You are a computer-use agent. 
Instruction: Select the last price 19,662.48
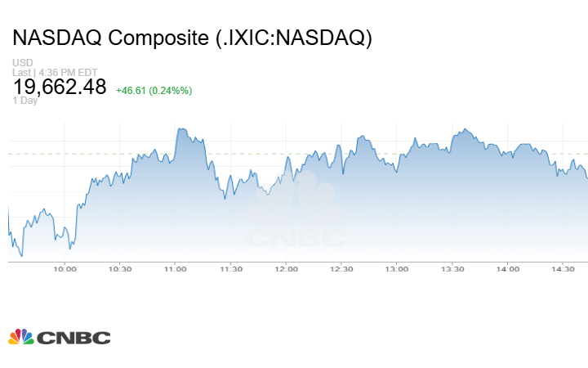(60, 87)
